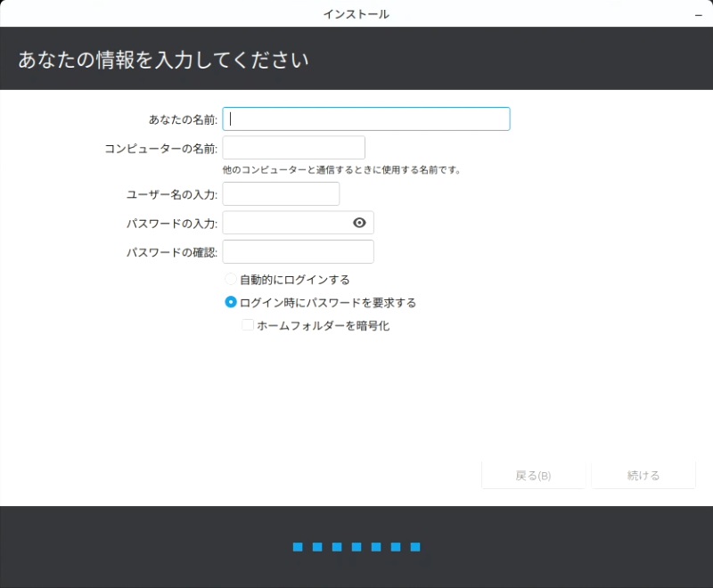The width and height of the screenshot is (713, 588).
Task: Focus the パスワードの確認 field
Action: [x=298, y=252]
